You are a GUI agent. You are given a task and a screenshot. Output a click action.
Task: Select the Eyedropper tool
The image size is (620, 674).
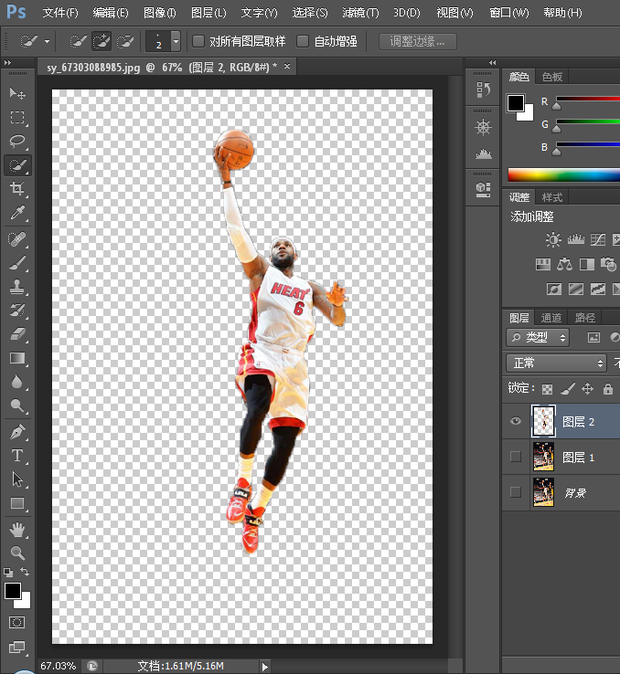pos(17,213)
